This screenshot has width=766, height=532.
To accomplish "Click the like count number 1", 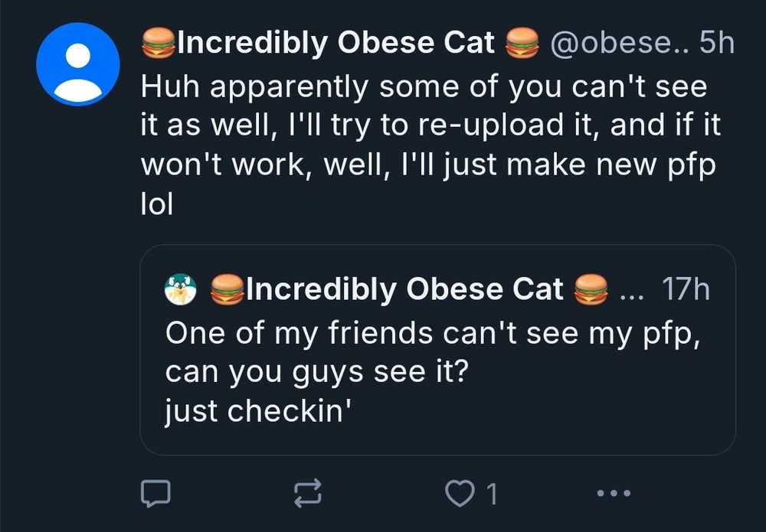I will click(492, 494).
